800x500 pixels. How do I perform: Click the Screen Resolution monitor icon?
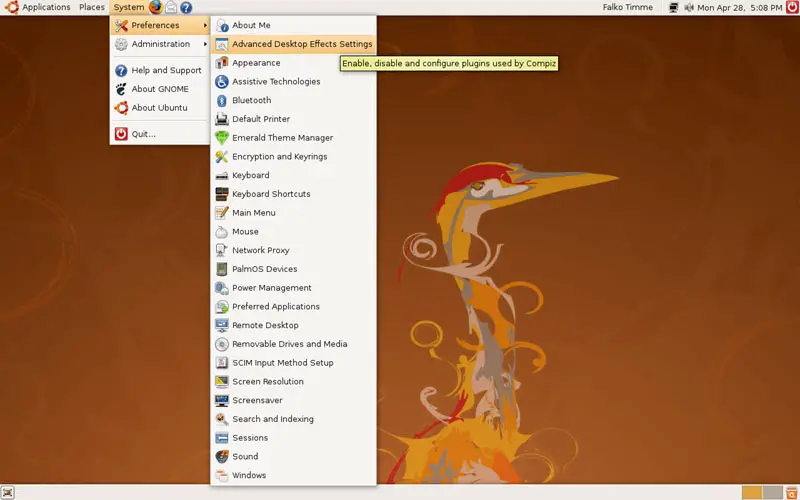click(221, 382)
